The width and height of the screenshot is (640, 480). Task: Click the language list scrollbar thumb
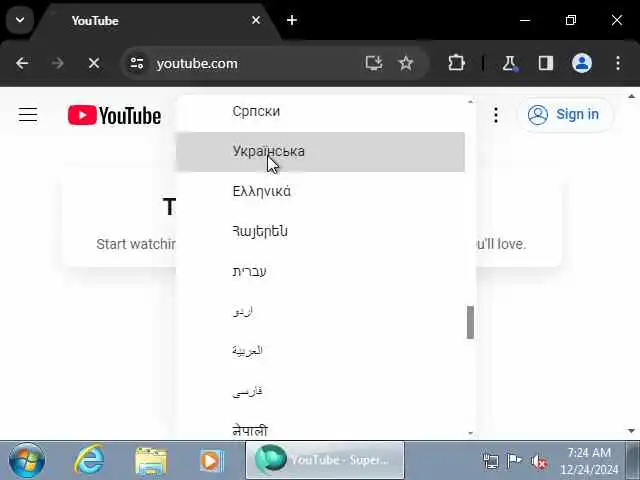pyautogui.click(x=470, y=322)
